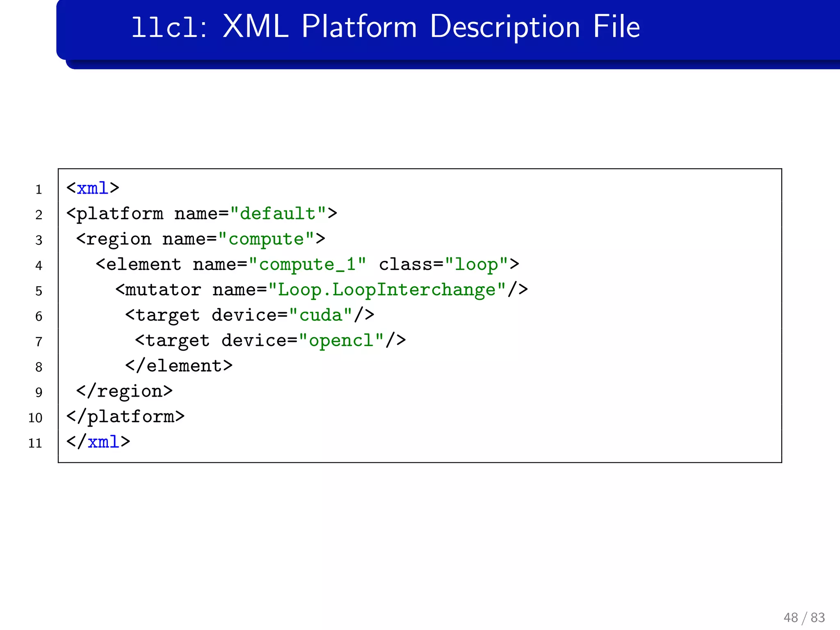Click the platform name="default" line
The height and width of the screenshot is (630, 840).
tap(202, 215)
